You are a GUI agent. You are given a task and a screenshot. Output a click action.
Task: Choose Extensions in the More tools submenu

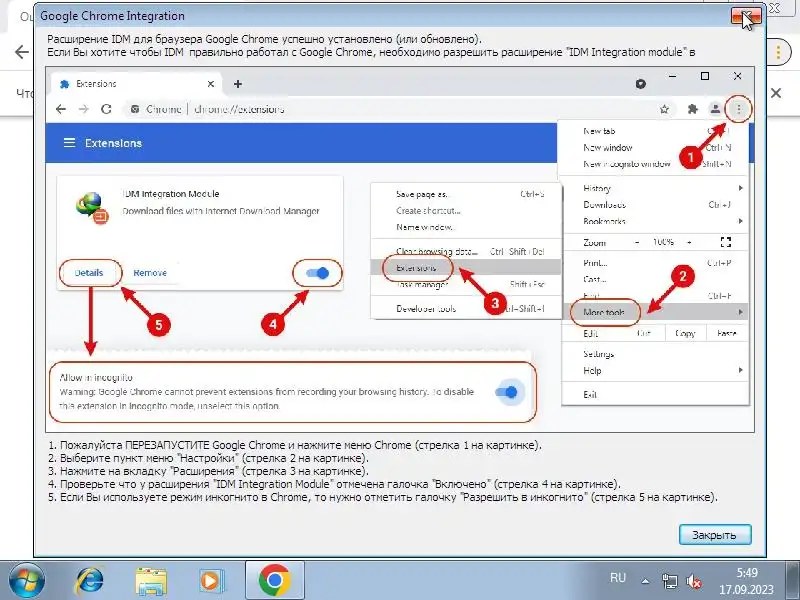click(x=466, y=267)
